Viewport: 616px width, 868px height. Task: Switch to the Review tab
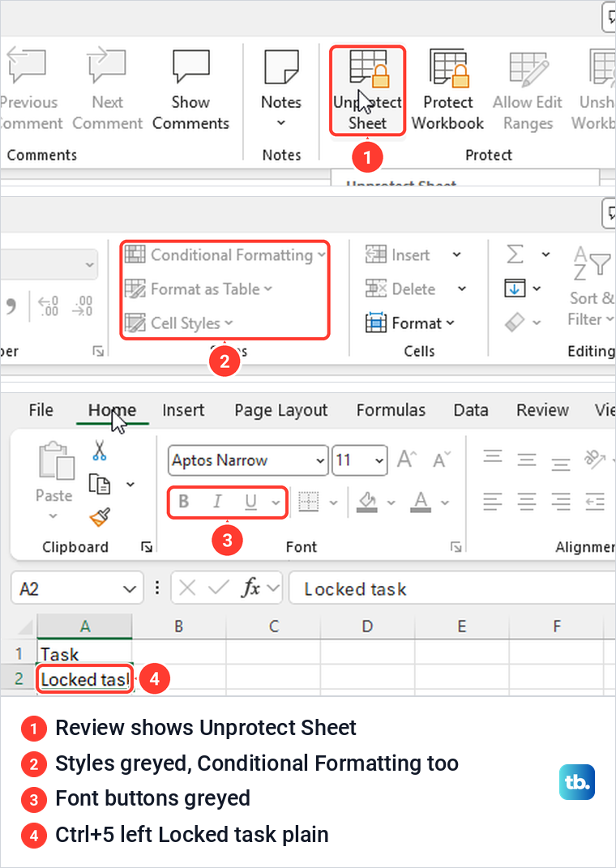[x=542, y=410]
